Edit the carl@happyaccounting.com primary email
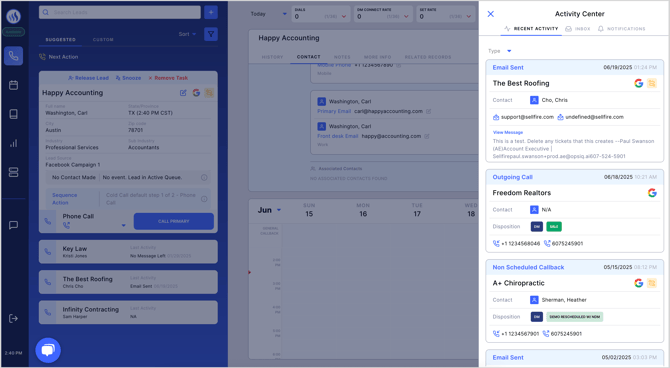The image size is (670, 368). [x=428, y=111]
